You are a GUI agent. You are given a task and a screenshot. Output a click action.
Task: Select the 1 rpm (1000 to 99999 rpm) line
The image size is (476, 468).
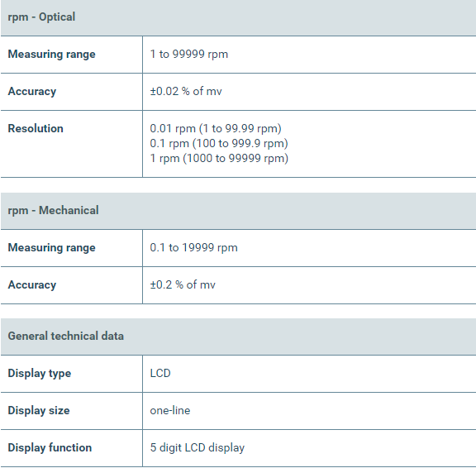219,158
